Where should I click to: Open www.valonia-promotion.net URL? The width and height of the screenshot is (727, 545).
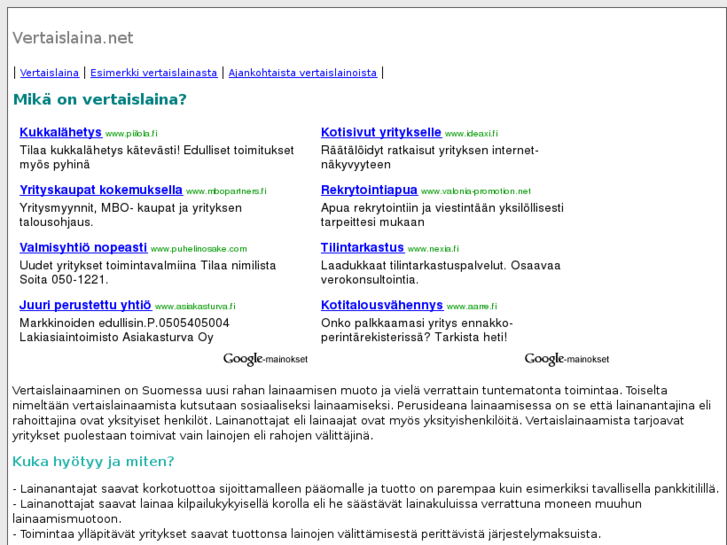476,191
